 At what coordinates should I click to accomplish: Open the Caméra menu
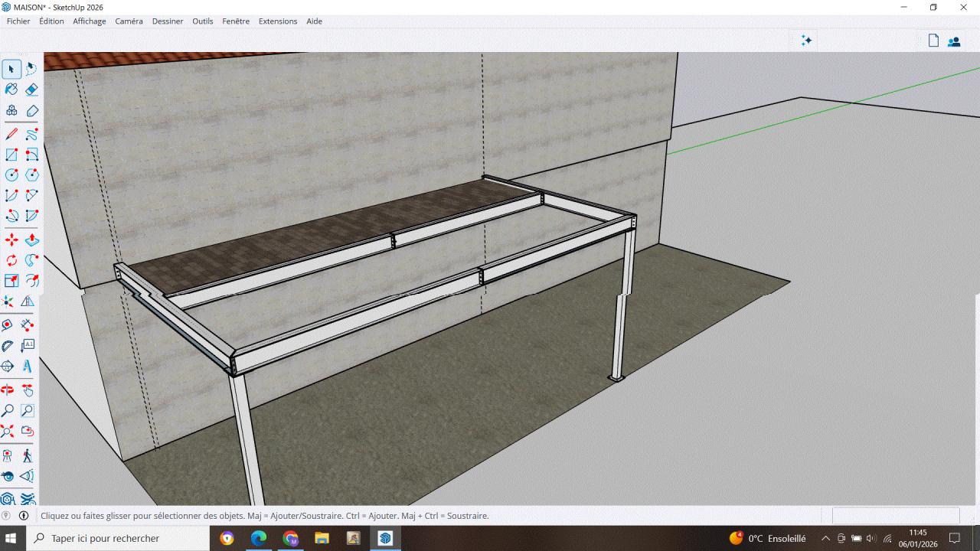click(x=129, y=21)
